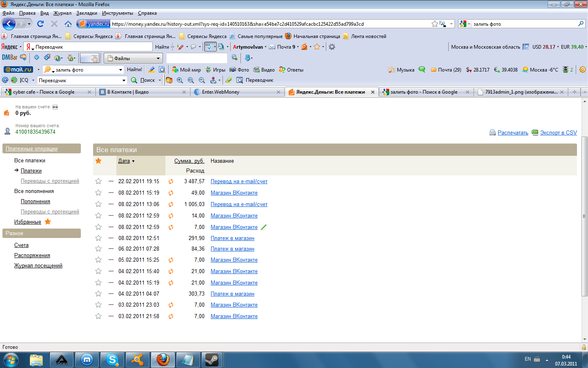Viewport: 588px width, 368px height.
Task: Open the Mail.ru search box dropdown arrow
Action: click(120, 70)
